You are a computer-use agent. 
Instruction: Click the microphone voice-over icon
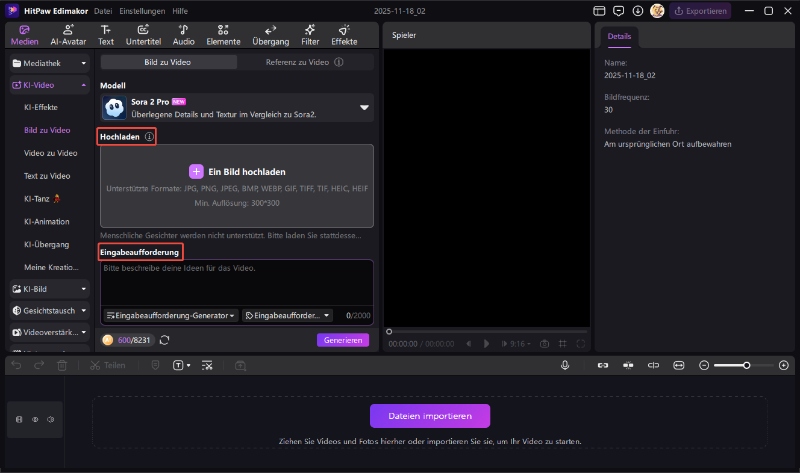[565, 365]
